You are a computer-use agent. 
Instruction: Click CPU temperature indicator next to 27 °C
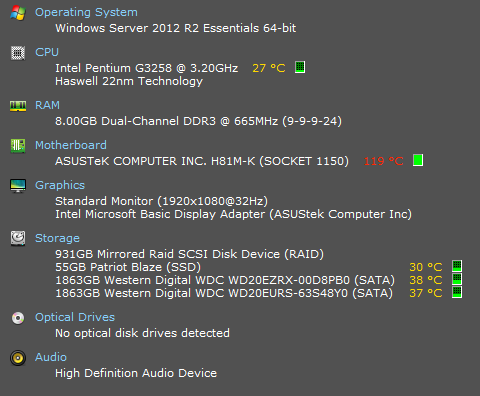point(300,67)
